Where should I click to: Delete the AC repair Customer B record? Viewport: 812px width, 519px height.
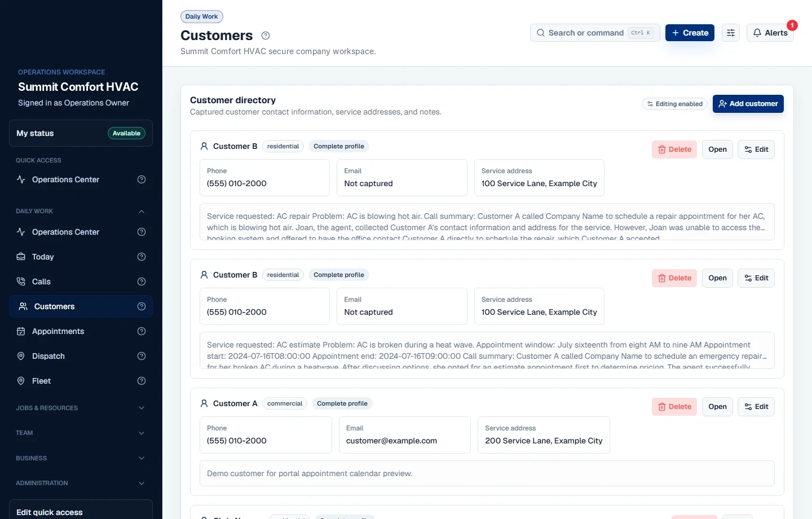click(x=674, y=149)
